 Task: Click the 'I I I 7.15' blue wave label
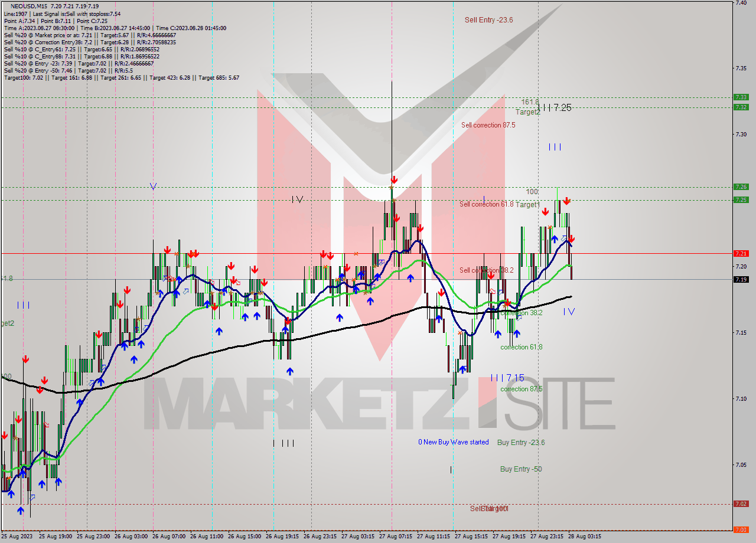(x=507, y=378)
